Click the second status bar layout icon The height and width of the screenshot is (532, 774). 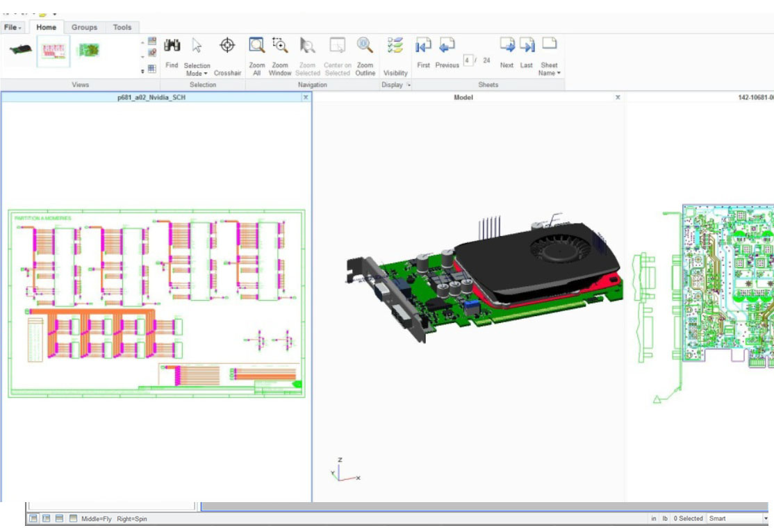coord(47,519)
